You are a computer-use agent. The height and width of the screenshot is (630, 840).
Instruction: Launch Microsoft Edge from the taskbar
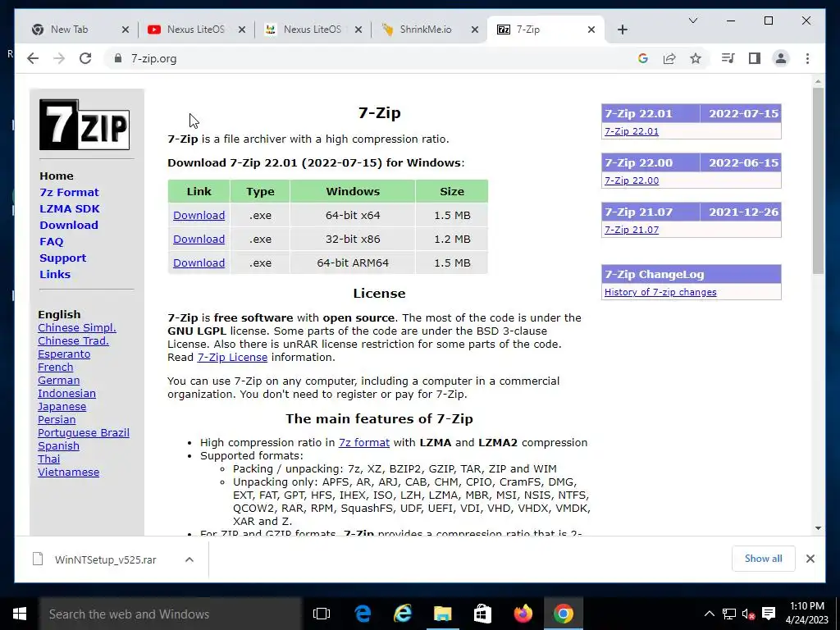[363, 614]
